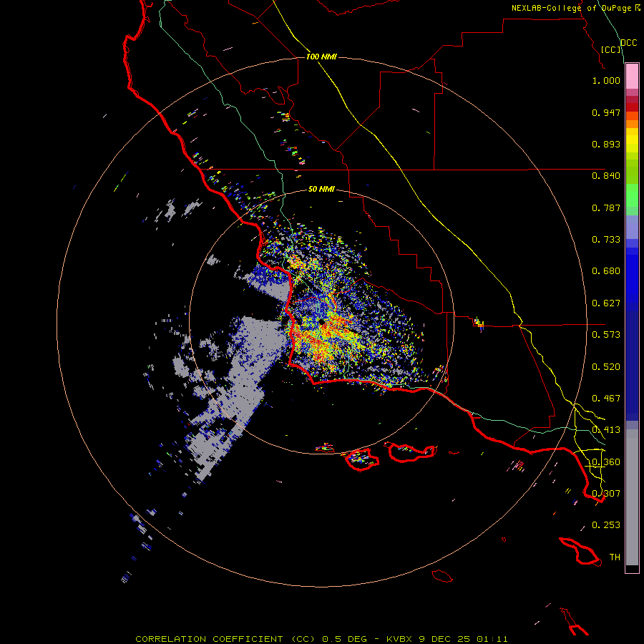Select the 0.253 scale value

pyautogui.click(x=606, y=525)
